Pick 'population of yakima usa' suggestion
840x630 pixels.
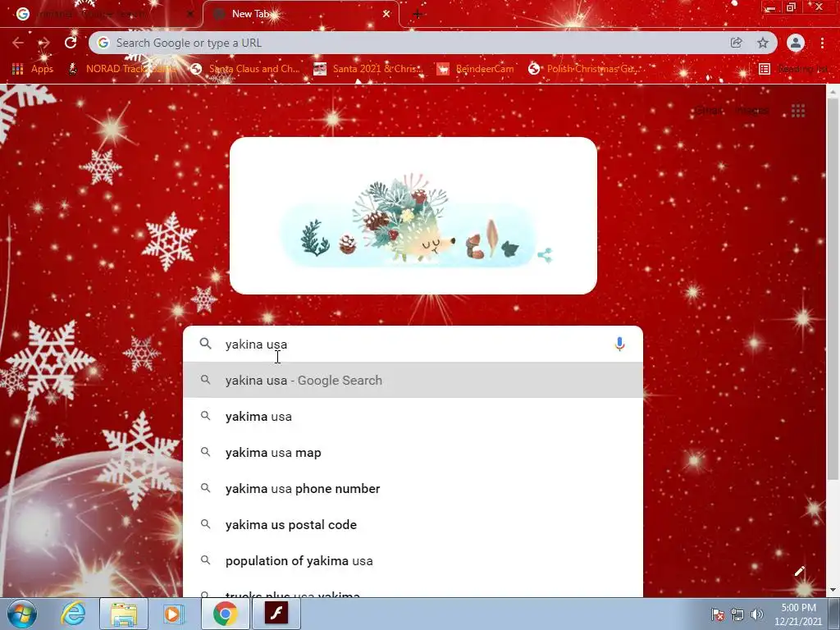point(413,561)
